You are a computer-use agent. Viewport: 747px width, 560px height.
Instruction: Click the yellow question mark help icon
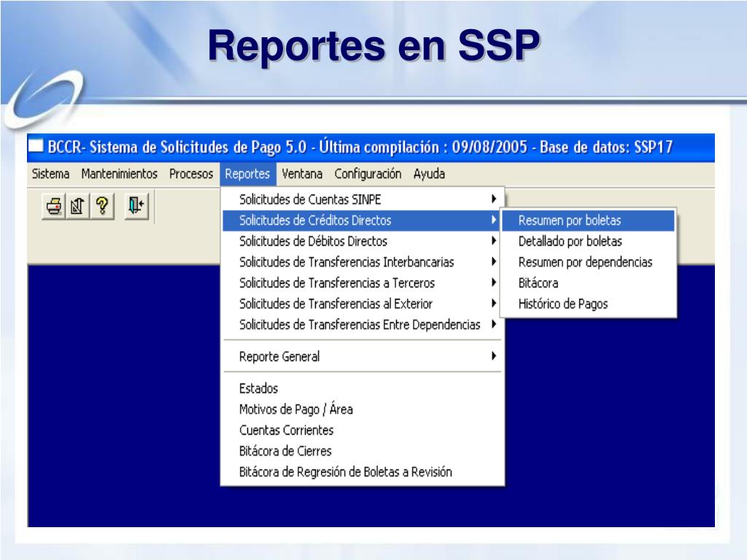[102, 206]
